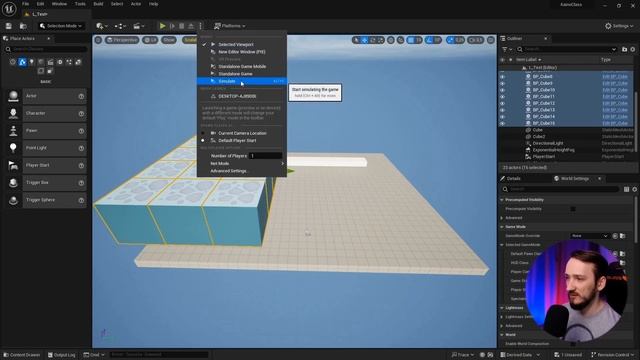
Task: Open the Blueprints toolbar dropdown
Action: [120, 26]
